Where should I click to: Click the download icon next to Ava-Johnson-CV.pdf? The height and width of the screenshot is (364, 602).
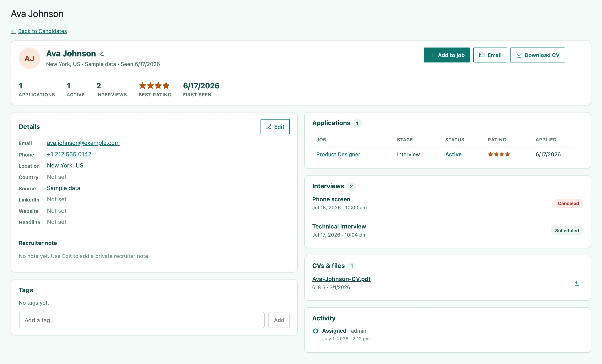[577, 283]
